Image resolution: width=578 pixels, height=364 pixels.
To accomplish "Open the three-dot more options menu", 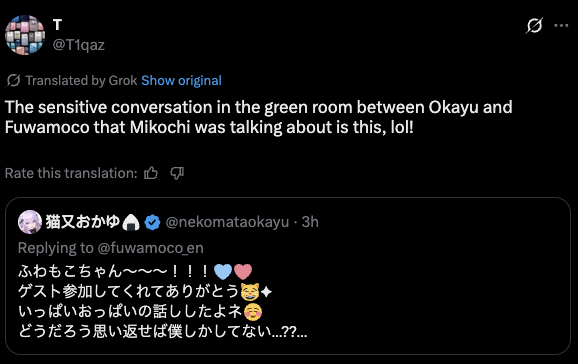I will tap(561, 25).
